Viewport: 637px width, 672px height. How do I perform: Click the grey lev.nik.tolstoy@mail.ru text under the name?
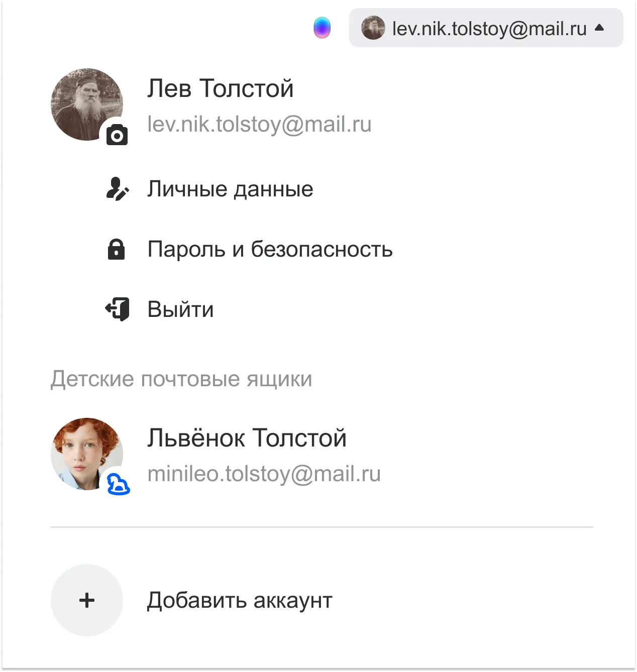point(259,125)
